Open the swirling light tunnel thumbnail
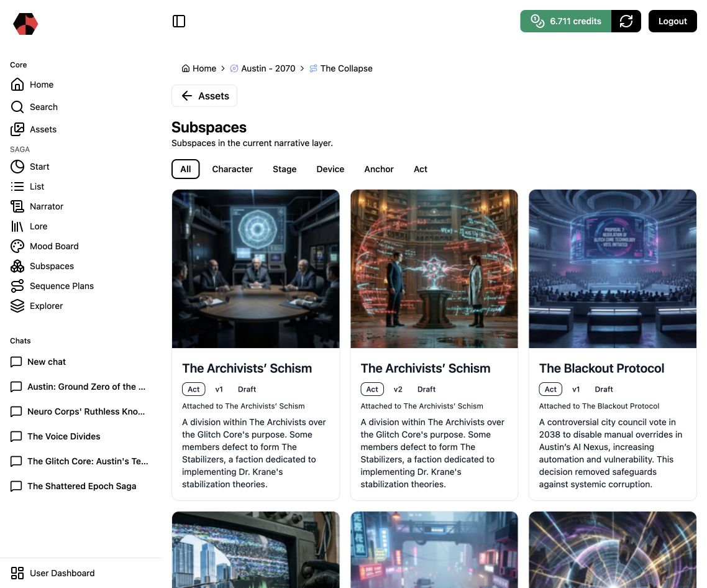This screenshot has width=707, height=588. pos(613,549)
